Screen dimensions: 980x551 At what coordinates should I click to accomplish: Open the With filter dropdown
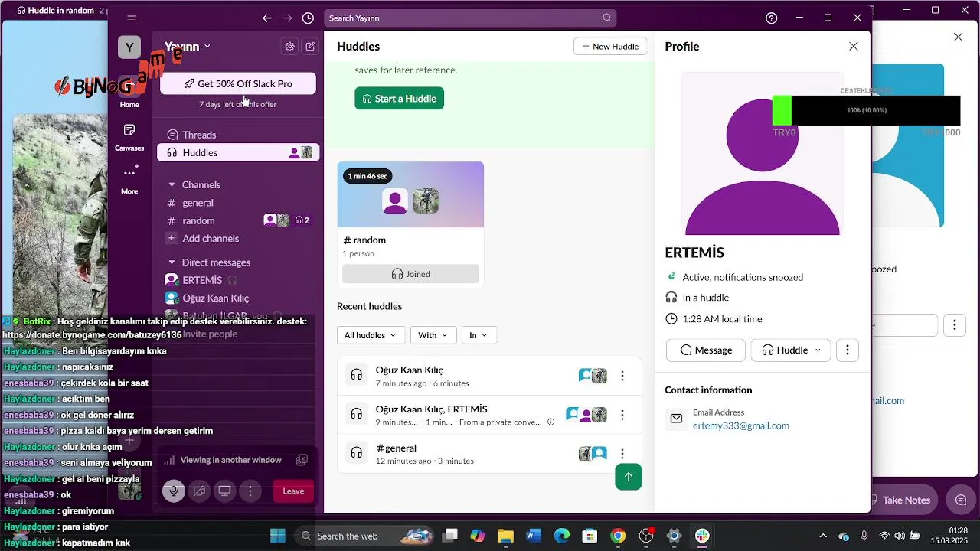click(433, 335)
